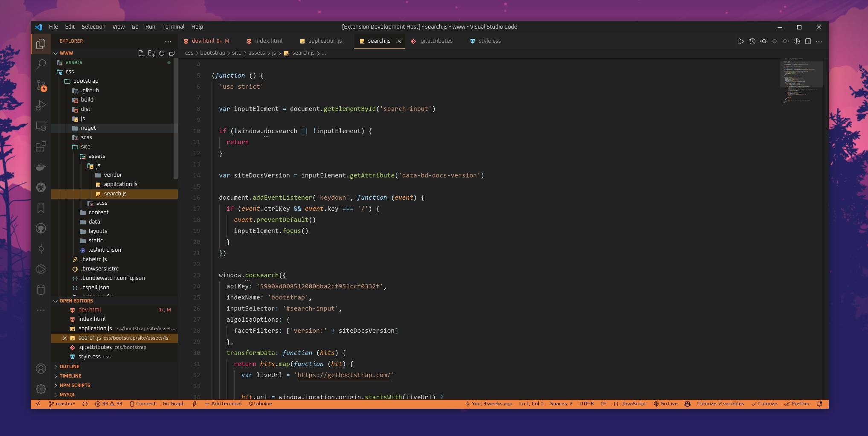Click Add terminal in status bar
Viewport: 868px width, 436px height.
[x=223, y=404]
